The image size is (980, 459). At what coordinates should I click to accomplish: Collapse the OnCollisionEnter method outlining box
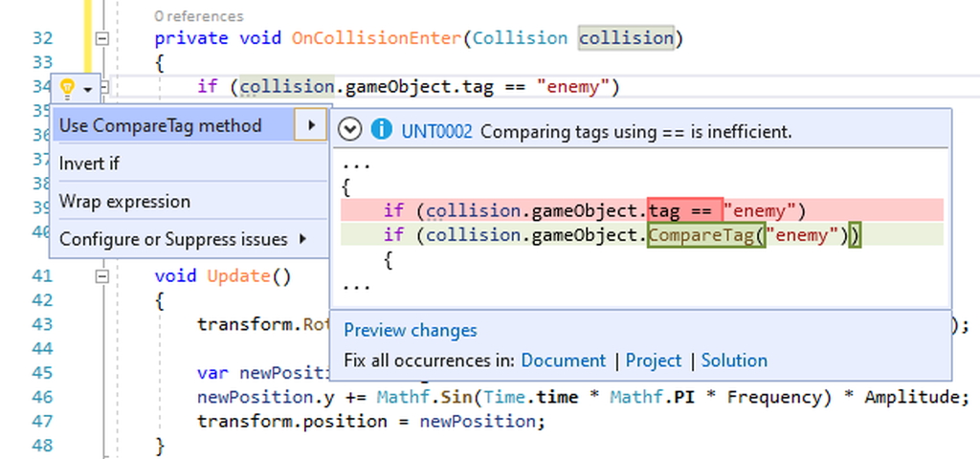[x=102, y=39]
